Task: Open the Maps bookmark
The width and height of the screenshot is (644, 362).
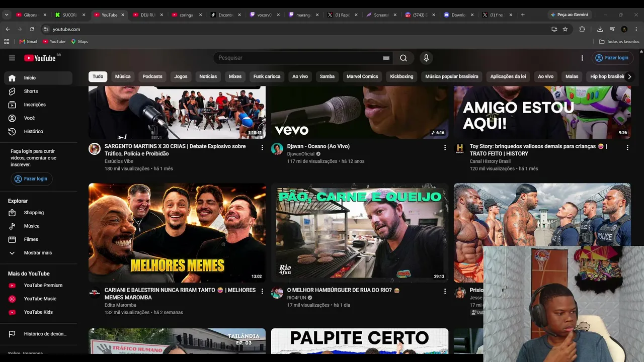Action: (x=79, y=41)
